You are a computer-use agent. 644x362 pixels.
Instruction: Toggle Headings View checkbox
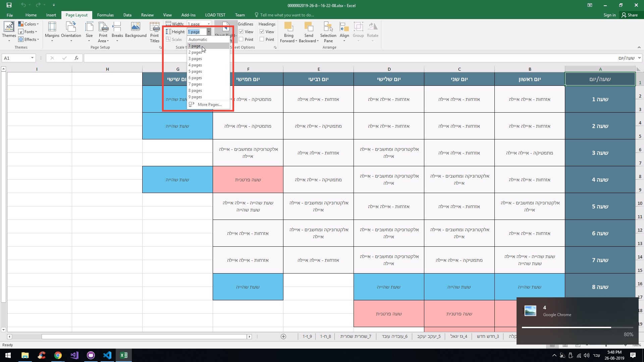pyautogui.click(x=262, y=32)
